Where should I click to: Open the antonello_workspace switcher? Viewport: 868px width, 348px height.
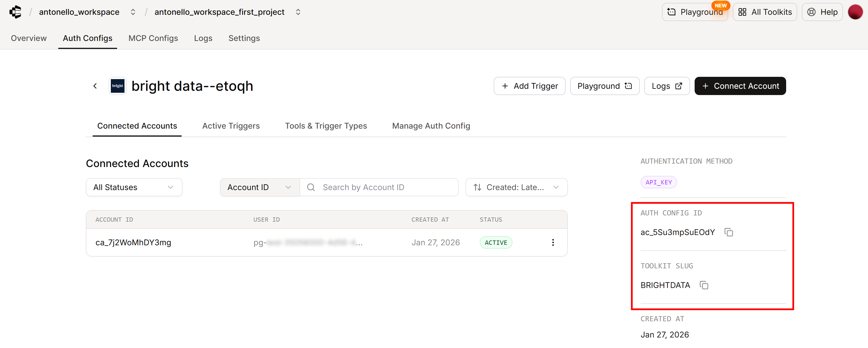[132, 12]
